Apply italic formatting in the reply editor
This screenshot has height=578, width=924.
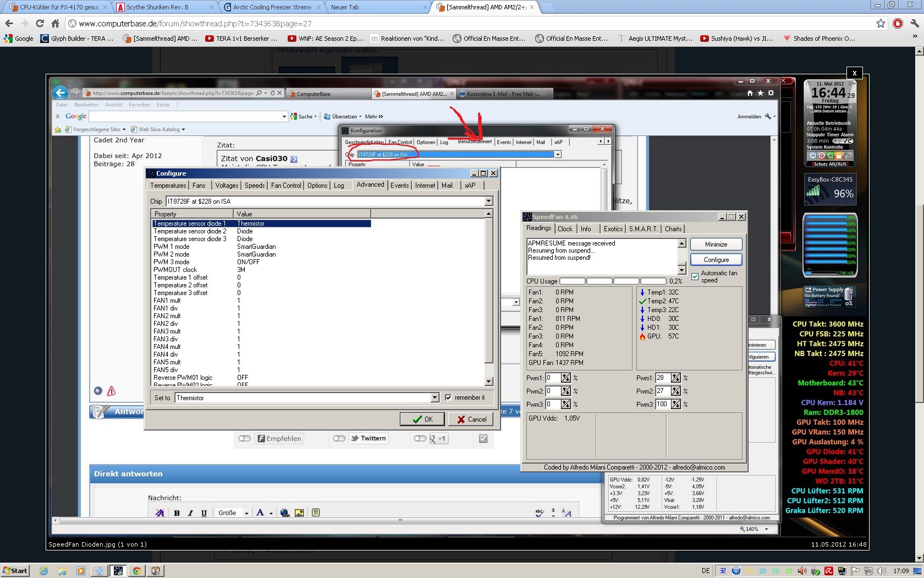(190, 513)
